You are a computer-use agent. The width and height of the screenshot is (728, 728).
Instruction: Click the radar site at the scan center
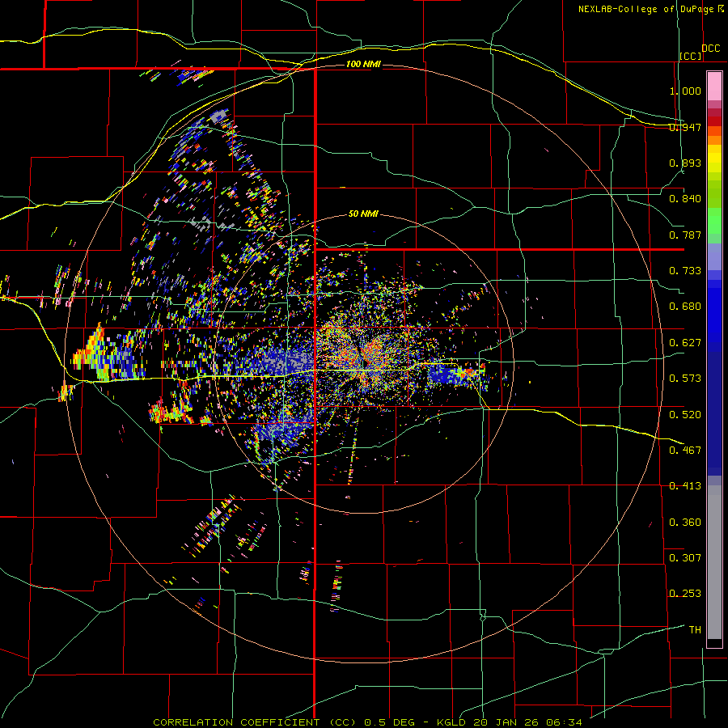pyautogui.click(x=363, y=363)
